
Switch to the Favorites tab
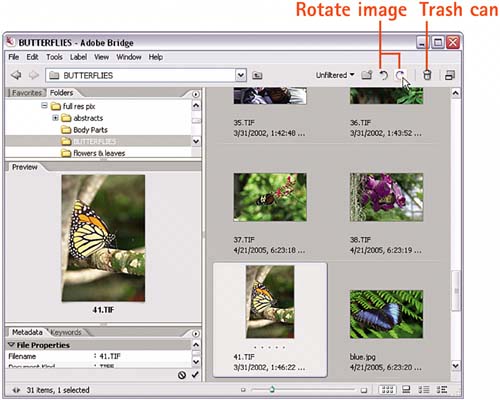click(x=27, y=93)
